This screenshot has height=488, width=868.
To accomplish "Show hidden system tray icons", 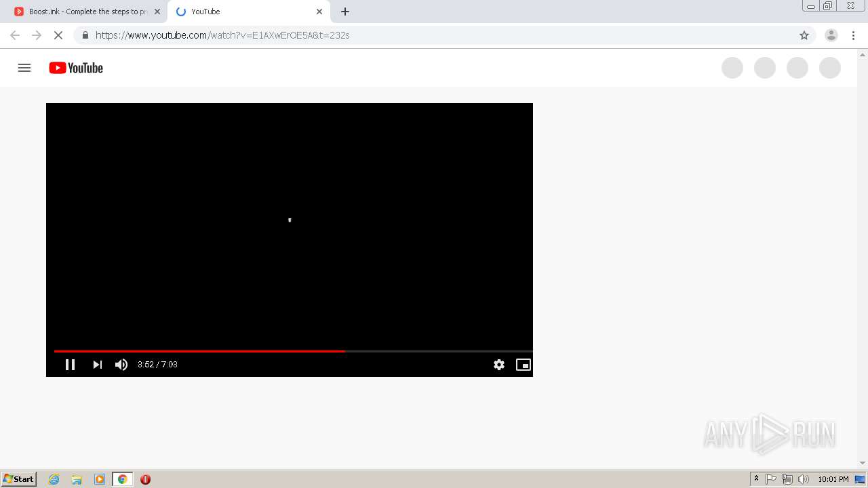I will tap(756, 479).
